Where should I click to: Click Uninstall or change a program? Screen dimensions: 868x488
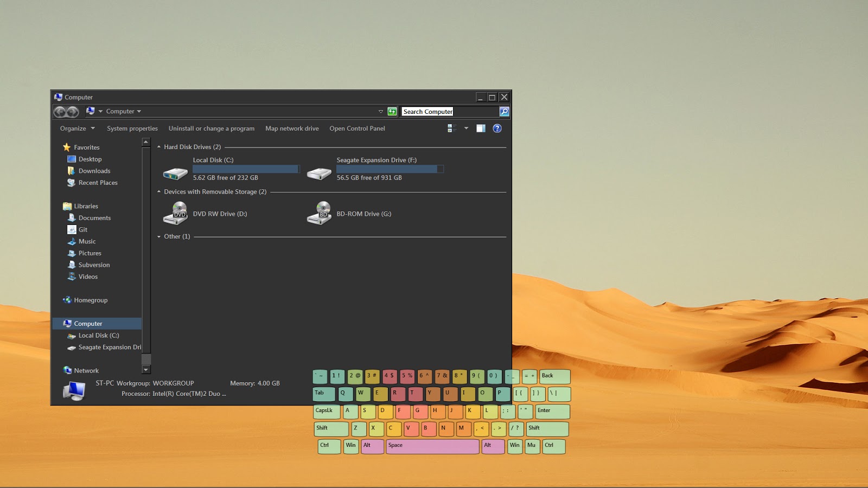pyautogui.click(x=212, y=129)
